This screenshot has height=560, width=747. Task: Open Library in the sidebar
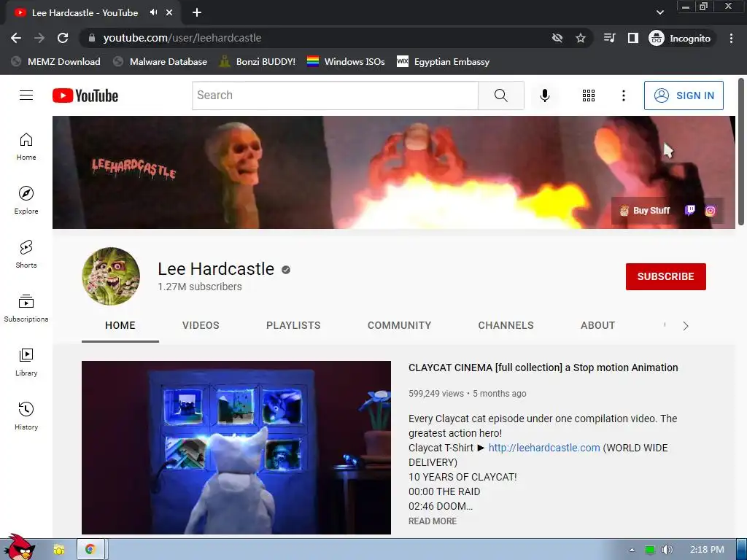[26, 362]
